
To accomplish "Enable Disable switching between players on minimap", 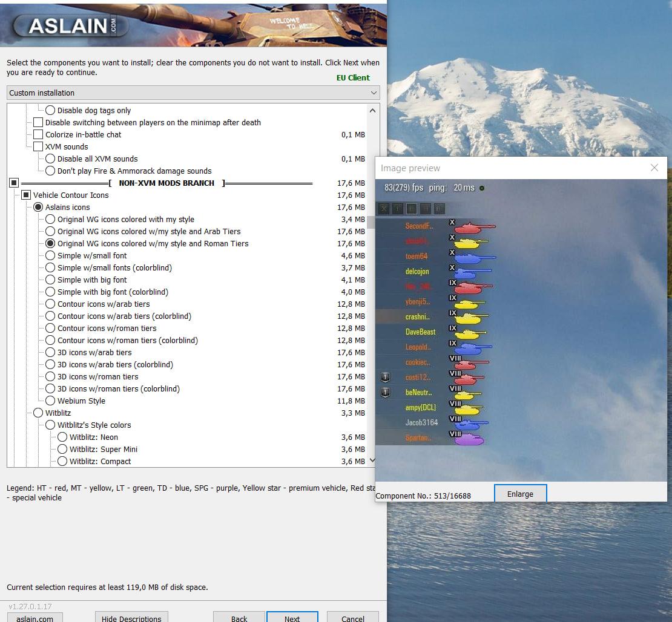I will [38, 122].
